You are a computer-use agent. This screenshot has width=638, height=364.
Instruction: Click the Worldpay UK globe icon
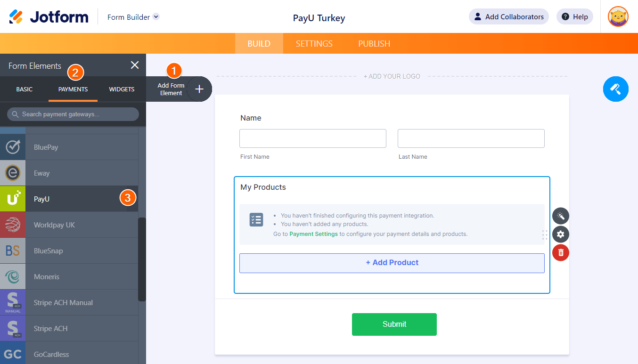click(x=13, y=225)
